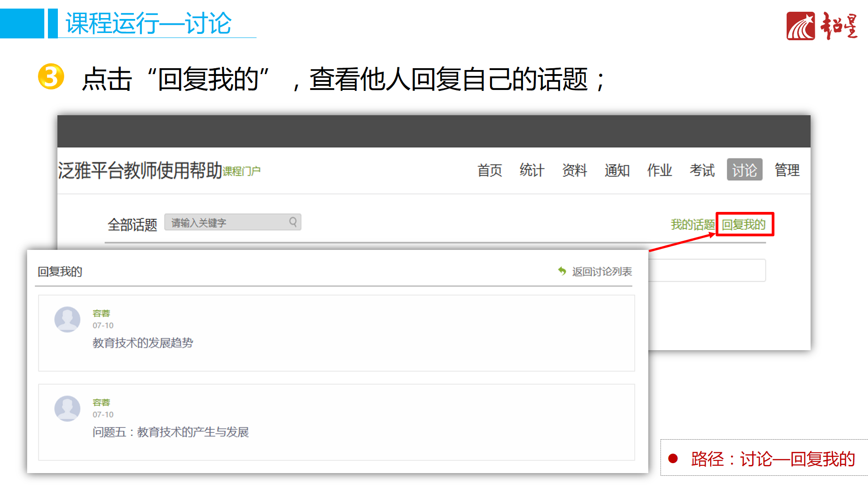868x488 pixels.
Task: Click the orange number 3 badge
Action: (x=51, y=76)
